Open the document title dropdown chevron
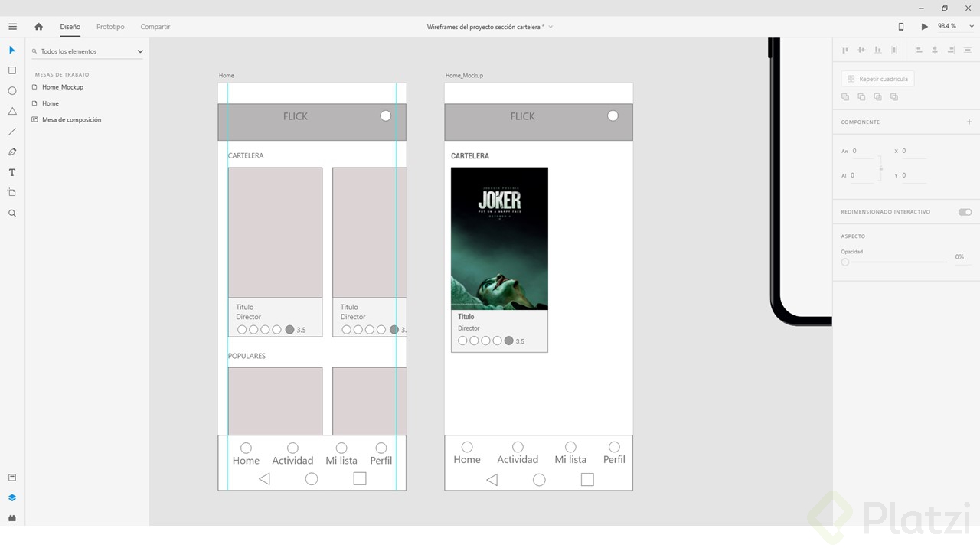The image size is (980, 551). [550, 27]
